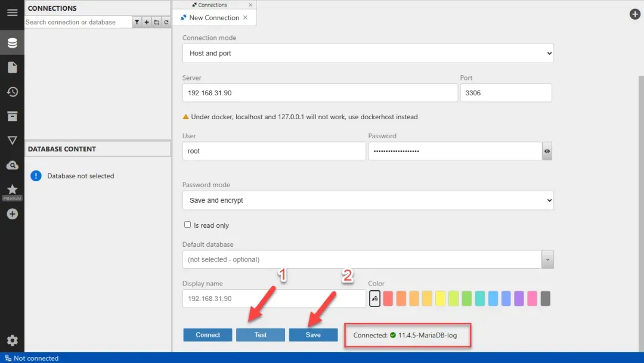Show the password with the eye icon
Image resolution: width=644 pixels, height=363 pixels.
click(547, 151)
